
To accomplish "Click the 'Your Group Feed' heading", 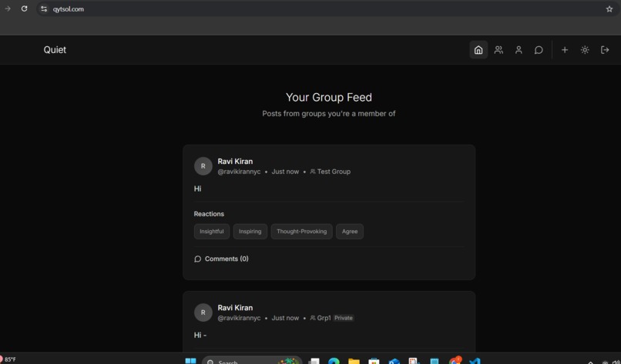I will 329,97.
